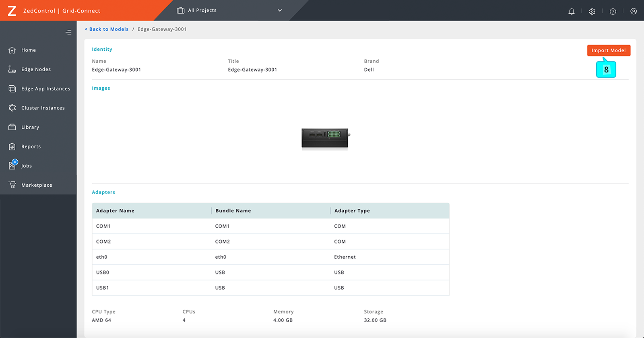Click the All Projects dropdown chevron

coord(280,10)
